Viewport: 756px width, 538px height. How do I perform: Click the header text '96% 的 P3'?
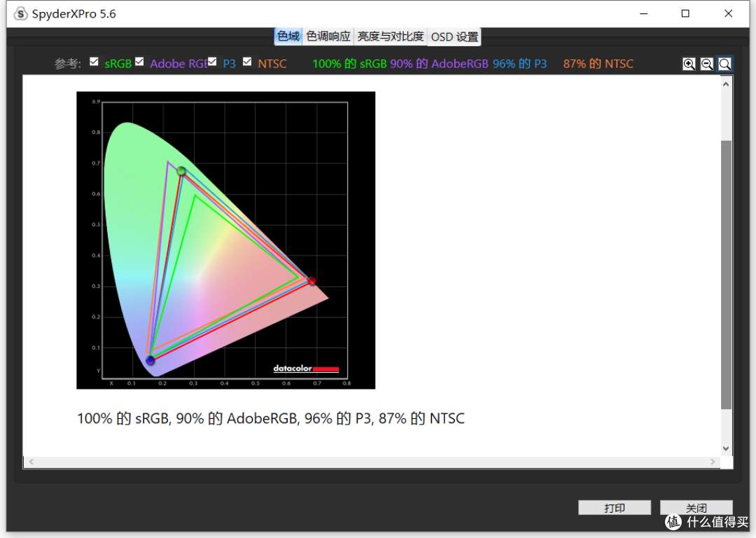click(519, 64)
